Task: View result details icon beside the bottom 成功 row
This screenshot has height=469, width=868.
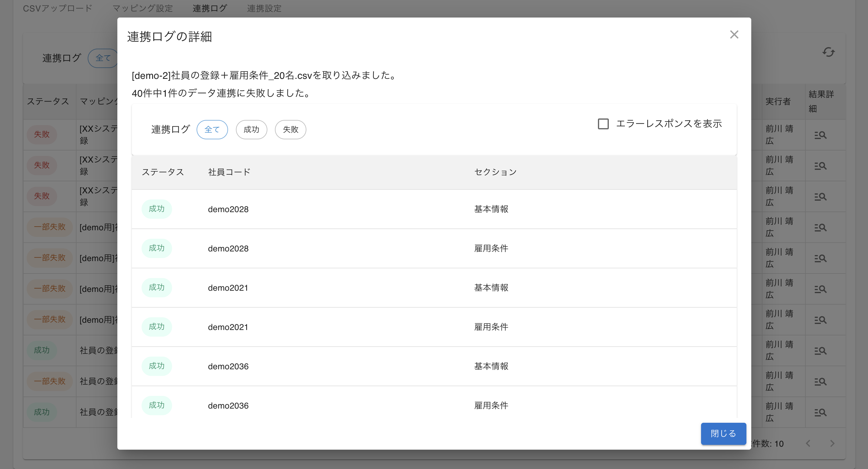Action: click(x=821, y=412)
